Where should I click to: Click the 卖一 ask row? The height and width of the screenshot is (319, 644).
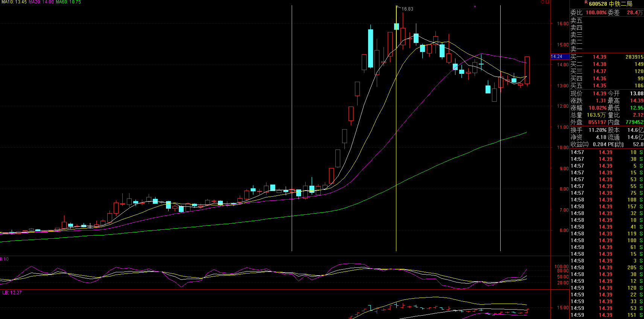tap(607, 49)
